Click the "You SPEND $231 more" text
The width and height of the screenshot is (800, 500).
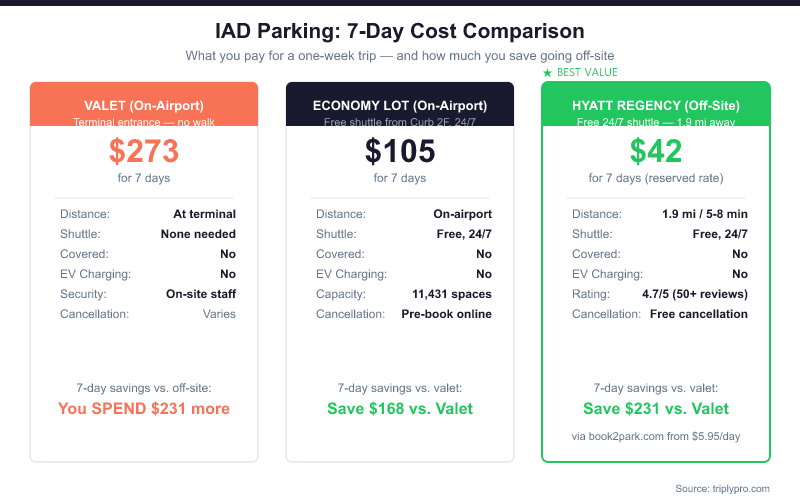click(x=144, y=408)
